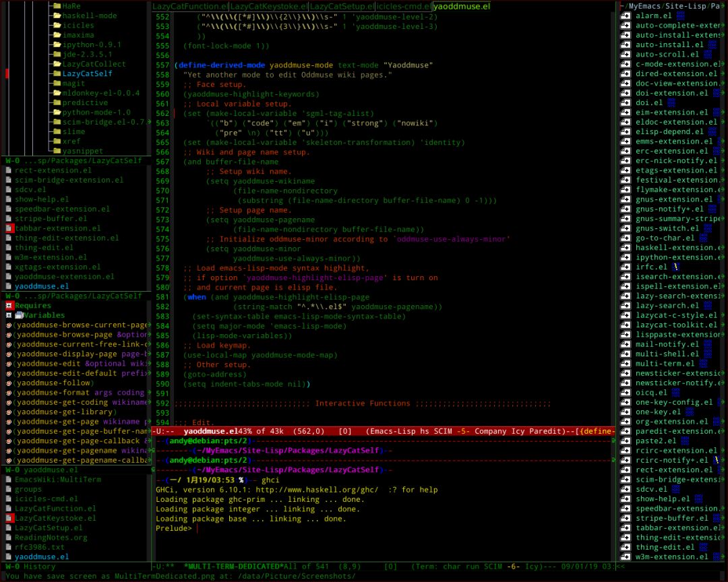Click the Variables tag icon
The image size is (728, 582).
pyautogui.click(x=20, y=315)
